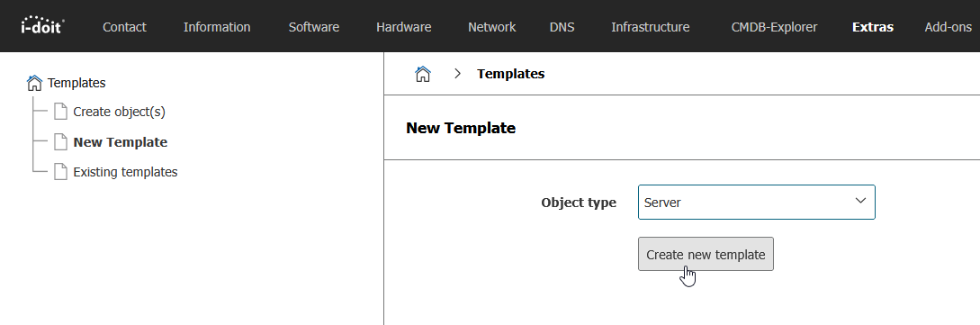Open the CMDB-Explorer menu item
The height and width of the screenshot is (325, 980).
775,27
